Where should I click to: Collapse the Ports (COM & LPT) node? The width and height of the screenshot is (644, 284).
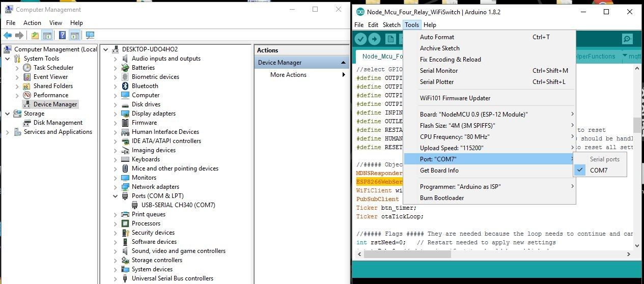click(x=116, y=196)
